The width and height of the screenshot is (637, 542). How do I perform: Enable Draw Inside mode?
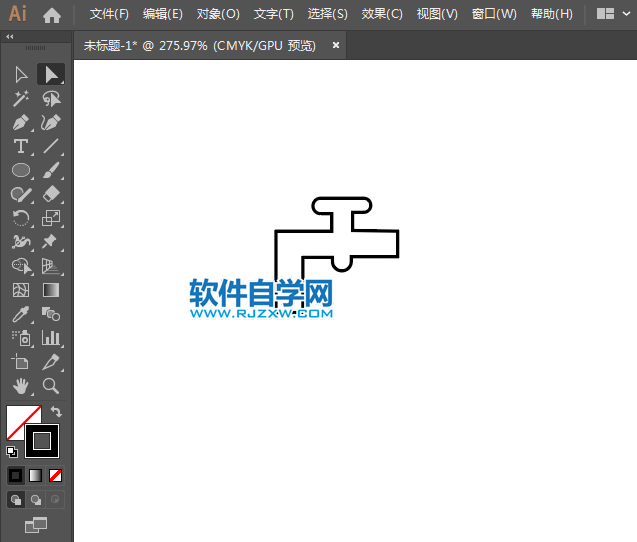(x=55, y=499)
